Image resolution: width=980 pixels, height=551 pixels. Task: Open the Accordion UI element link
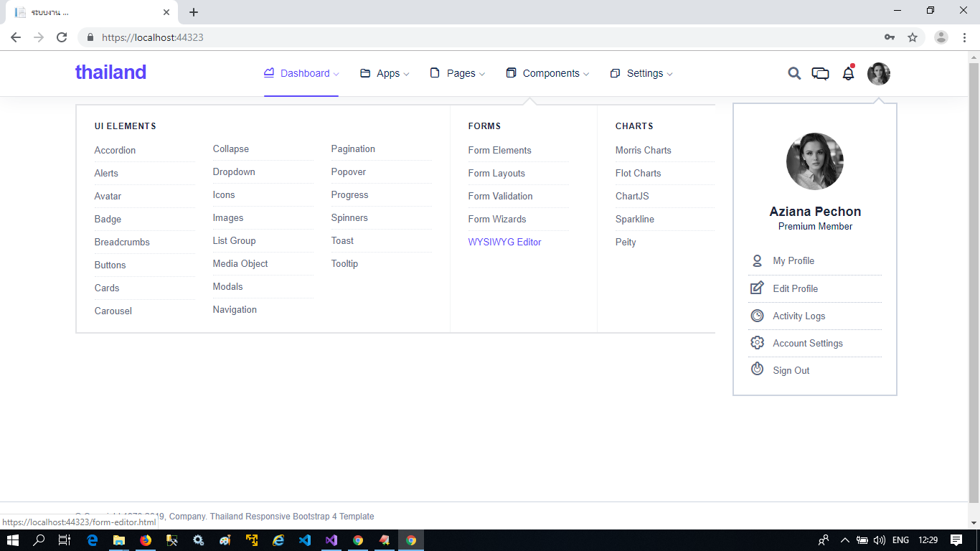click(x=115, y=150)
